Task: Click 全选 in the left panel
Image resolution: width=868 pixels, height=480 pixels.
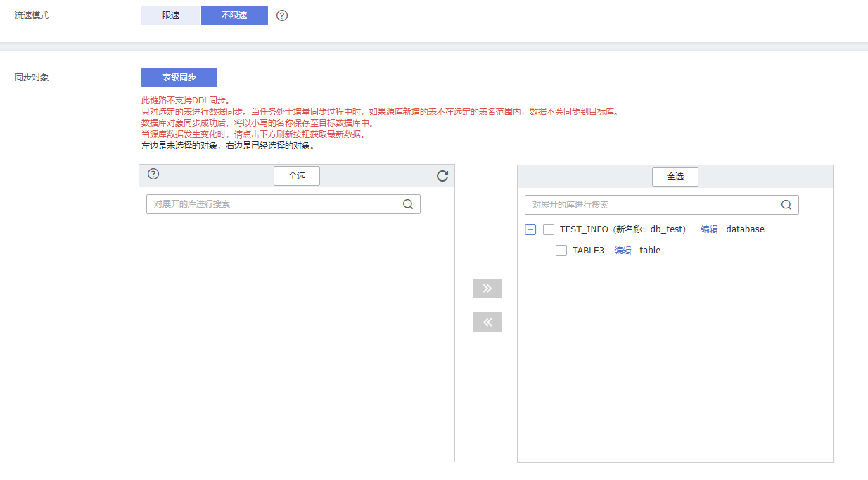Action: pos(297,176)
